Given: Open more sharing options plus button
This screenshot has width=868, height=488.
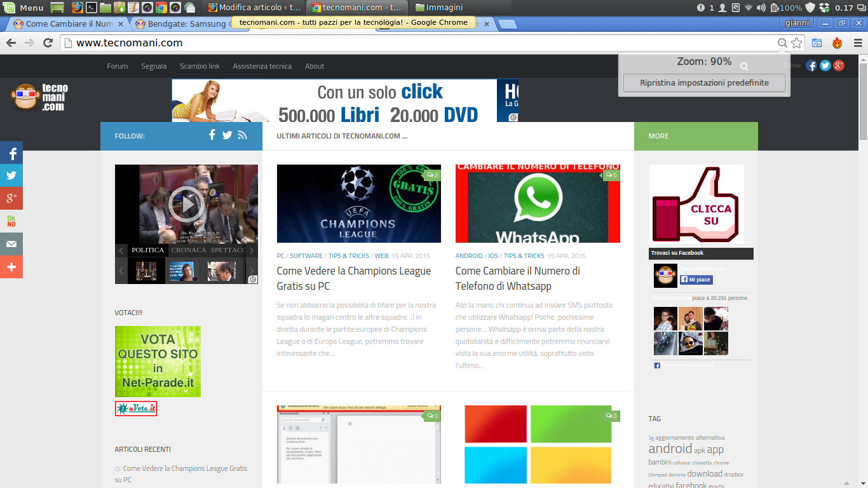Looking at the screenshot, I should point(11,267).
